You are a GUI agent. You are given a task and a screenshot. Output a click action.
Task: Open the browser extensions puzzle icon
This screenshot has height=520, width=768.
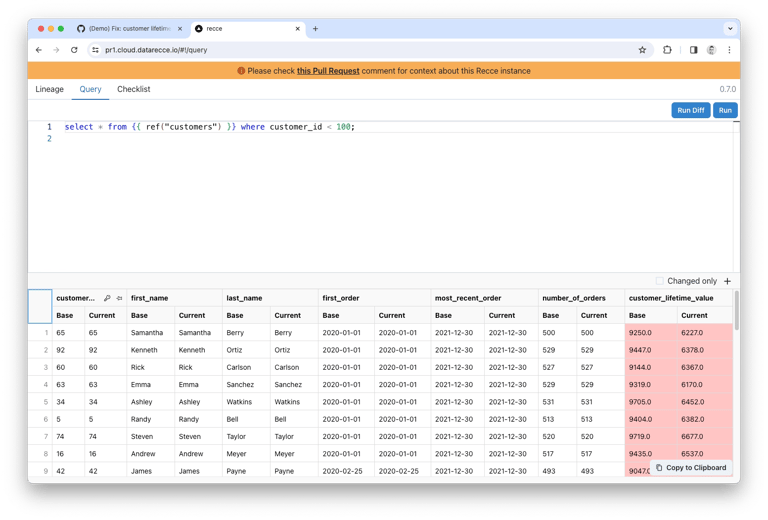tap(667, 50)
